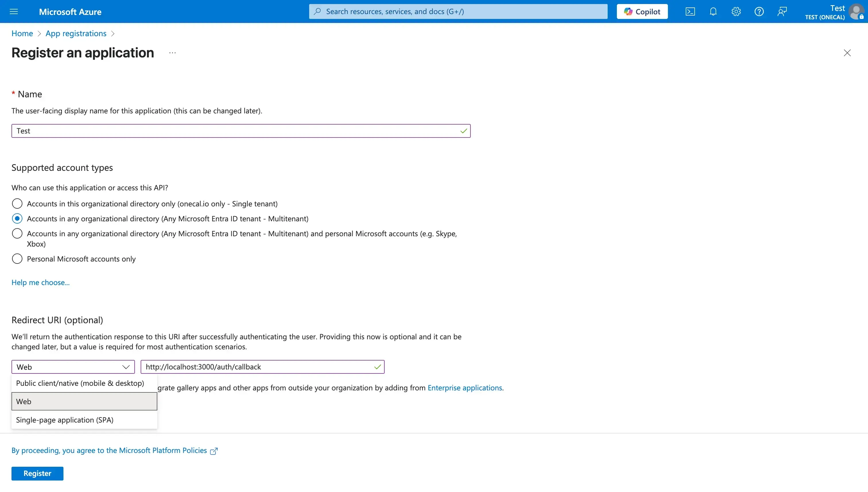Open the portal hamburger menu
Viewport: 868px width, 492px height.
point(14,11)
